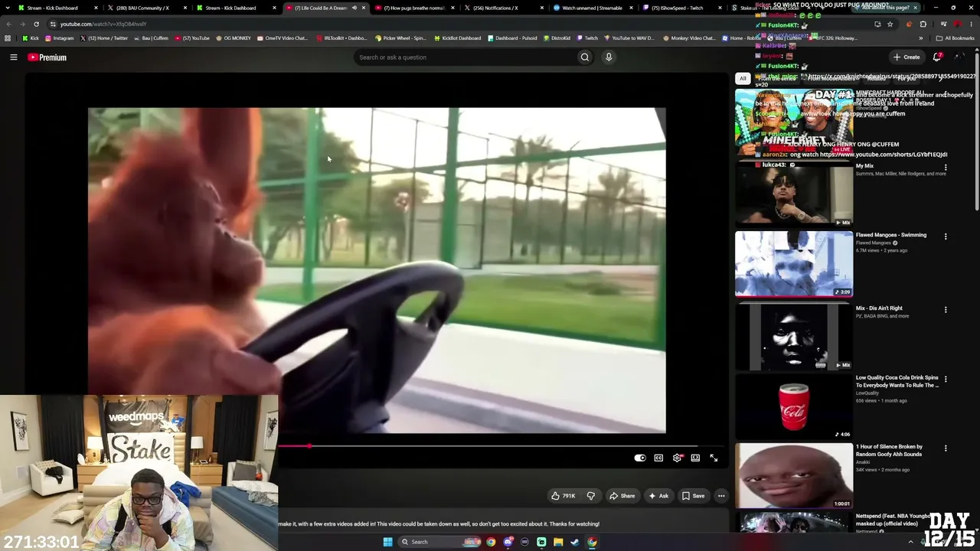
Task: Click the Chrome address bar URL
Action: click(103, 24)
